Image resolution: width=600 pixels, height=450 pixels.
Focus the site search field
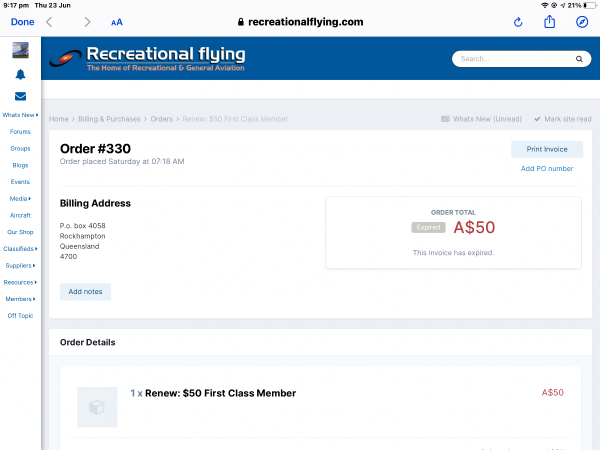[512, 59]
